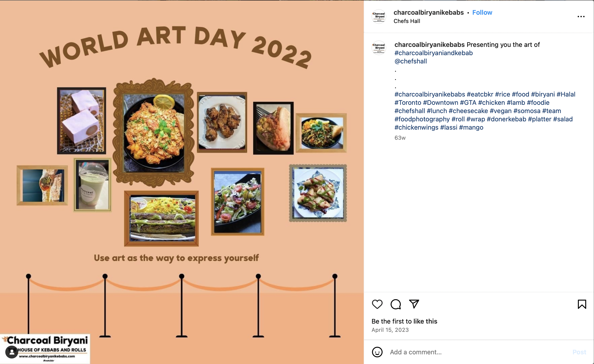Viewport: 594px width, 364px height.
Task: Open the @chefshall mention
Action: coord(411,61)
